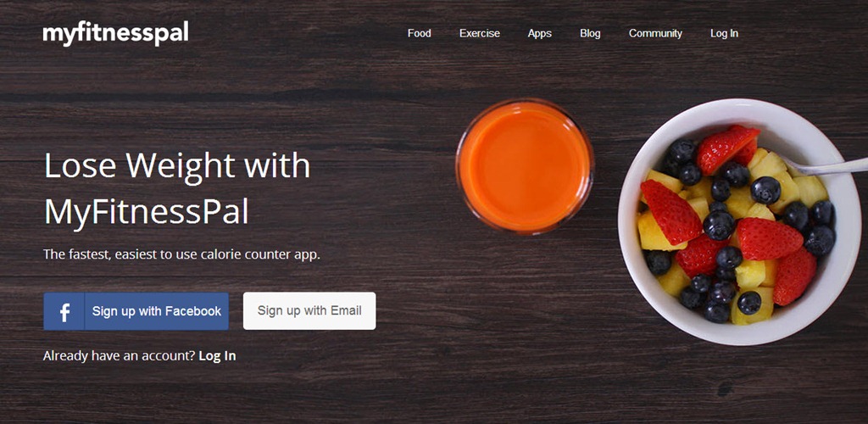Follow the Log In link below buttons

click(x=217, y=356)
